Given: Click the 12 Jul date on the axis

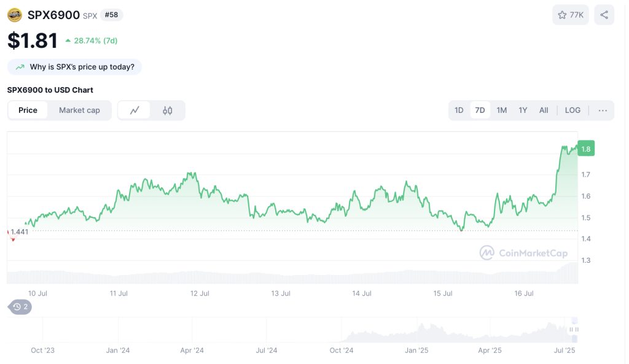Looking at the screenshot, I should tap(200, 293).
